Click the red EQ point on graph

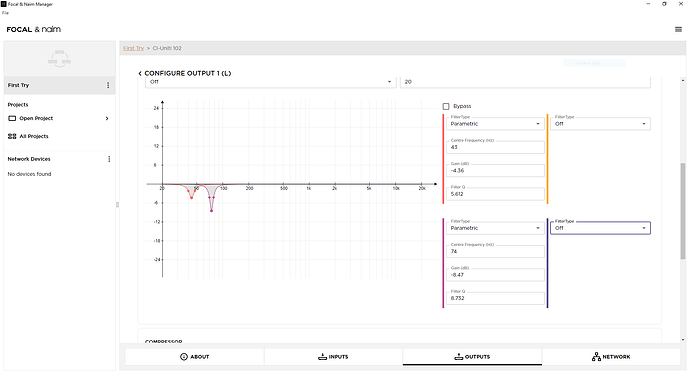click(x=191, y=198)
